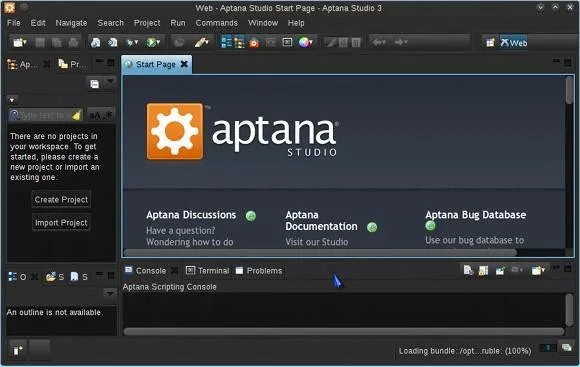Toggle case-sensitive aA search option
The width and height of the screenshot is (580, 367).
pyautogui.click(x=95, y=115)
